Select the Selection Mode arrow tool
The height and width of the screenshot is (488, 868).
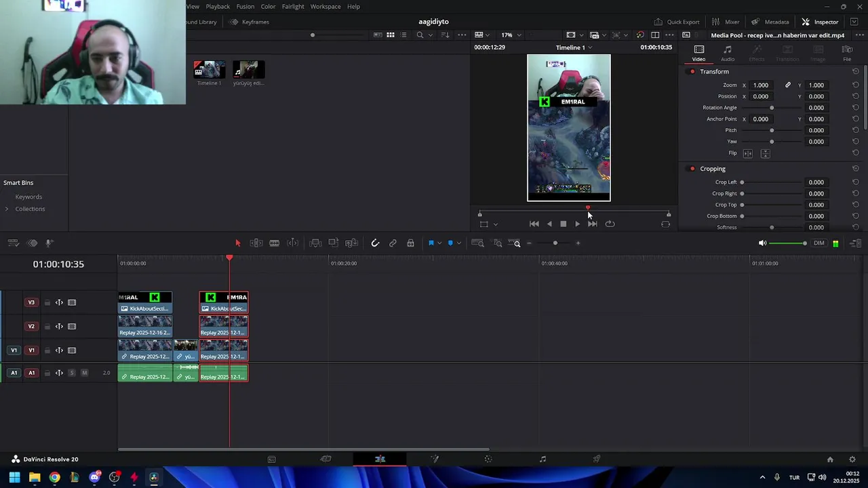click(237, 243)
